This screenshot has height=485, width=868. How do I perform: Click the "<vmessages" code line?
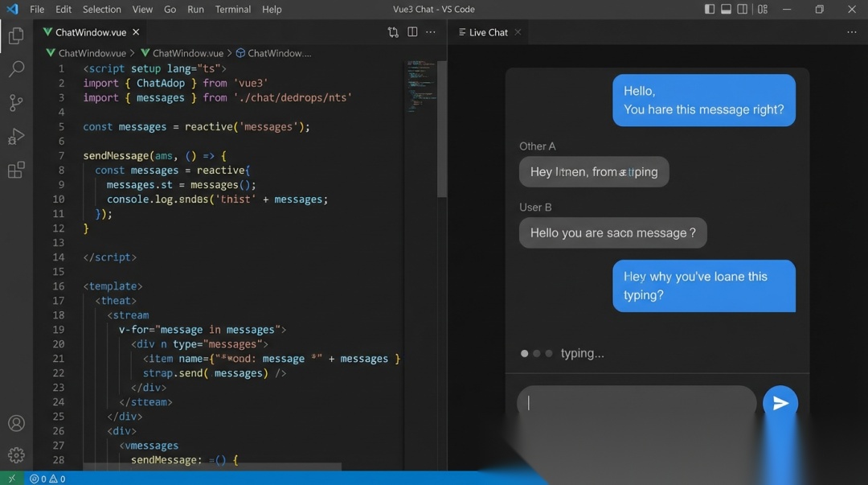click(x=149, y=446)
